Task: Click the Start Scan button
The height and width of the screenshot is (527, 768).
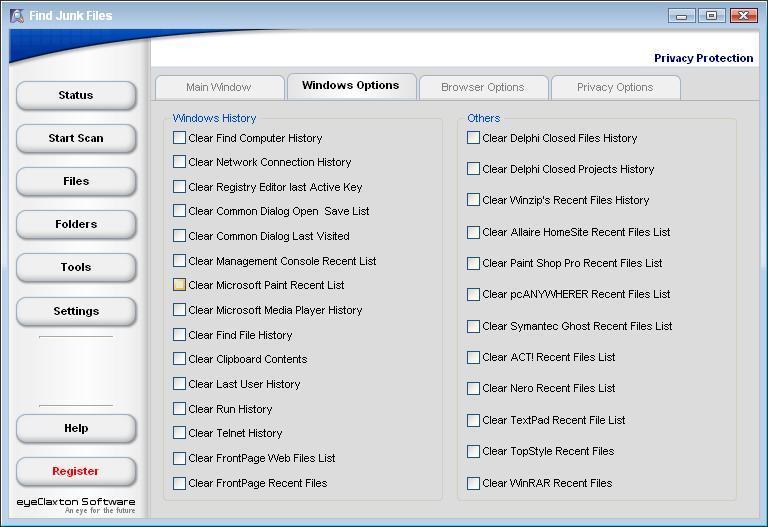Action: [x=76, y=138]
